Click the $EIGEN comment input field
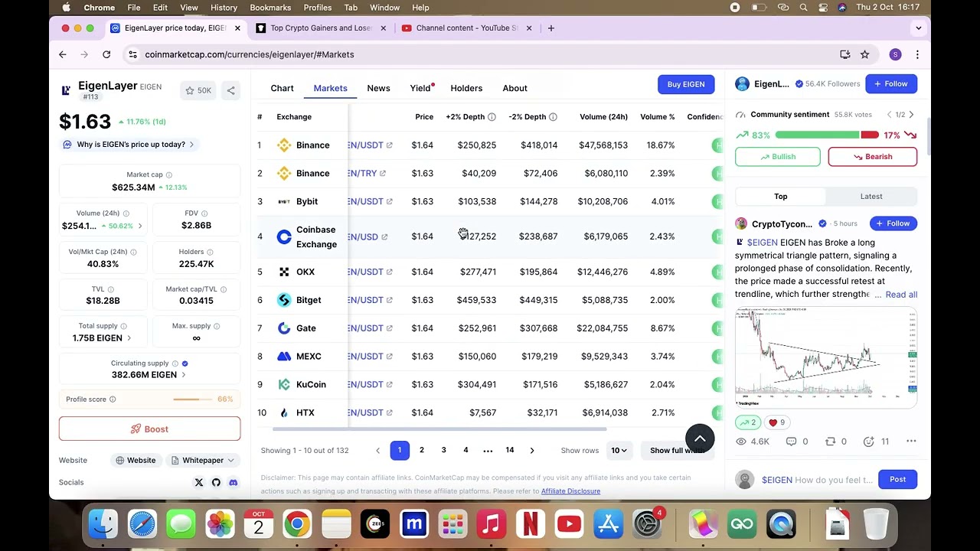Image resolution: width=980 pixels, height=551 pixels. (x=817, y=480)
